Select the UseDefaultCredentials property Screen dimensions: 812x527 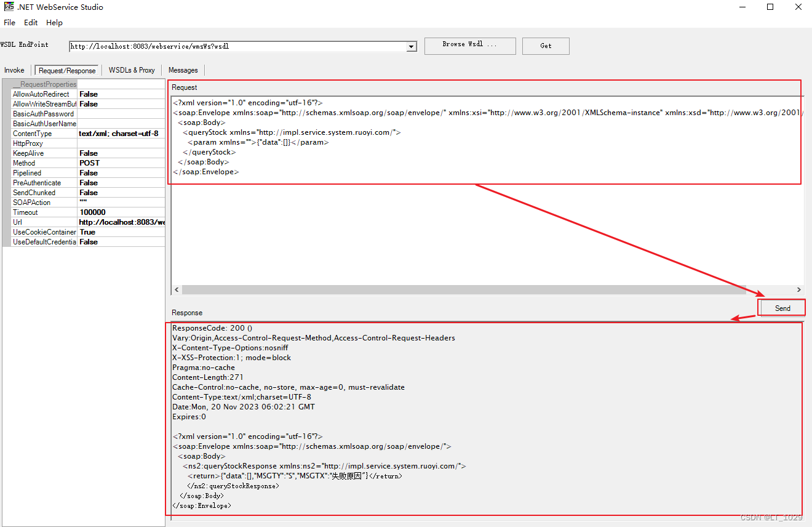point(44,242)
